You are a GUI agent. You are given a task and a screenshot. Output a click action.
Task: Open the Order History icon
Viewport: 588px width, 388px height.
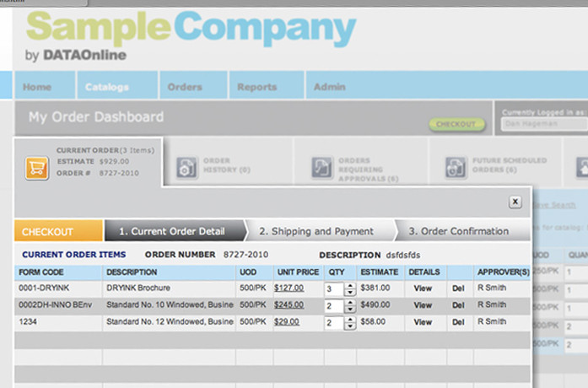pos(185,167)
